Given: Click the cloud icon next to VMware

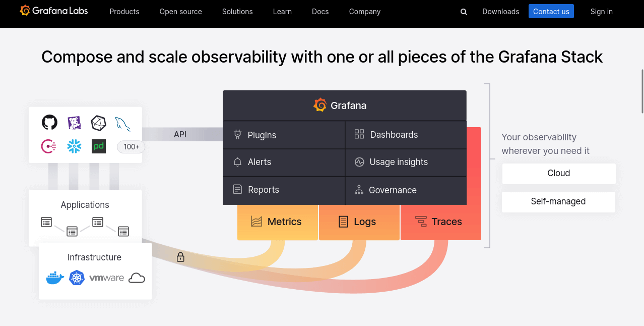Looking at the screenshot, I should click(137, 278).
